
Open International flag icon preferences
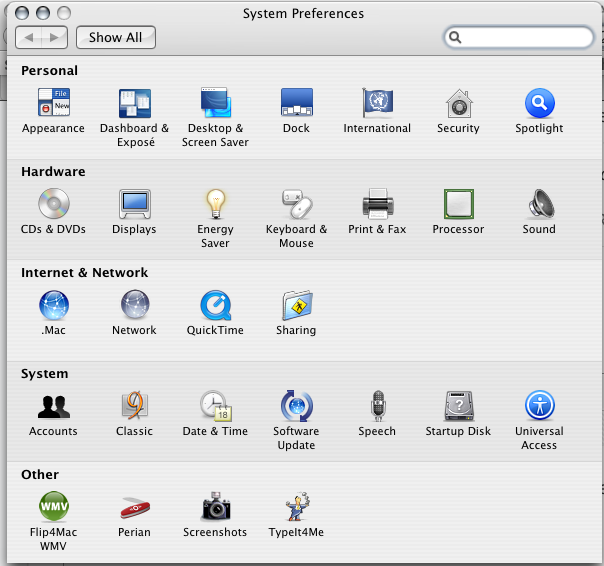(378, 102)
